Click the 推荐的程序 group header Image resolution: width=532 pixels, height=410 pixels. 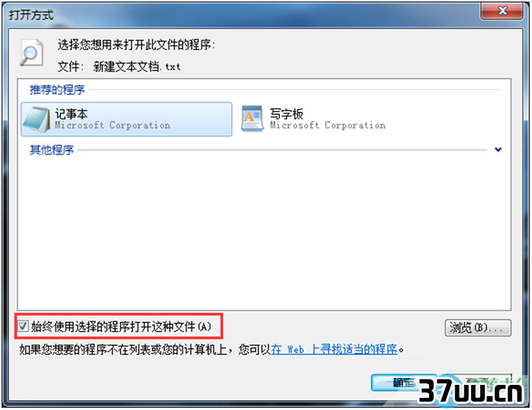click(57, 90)
